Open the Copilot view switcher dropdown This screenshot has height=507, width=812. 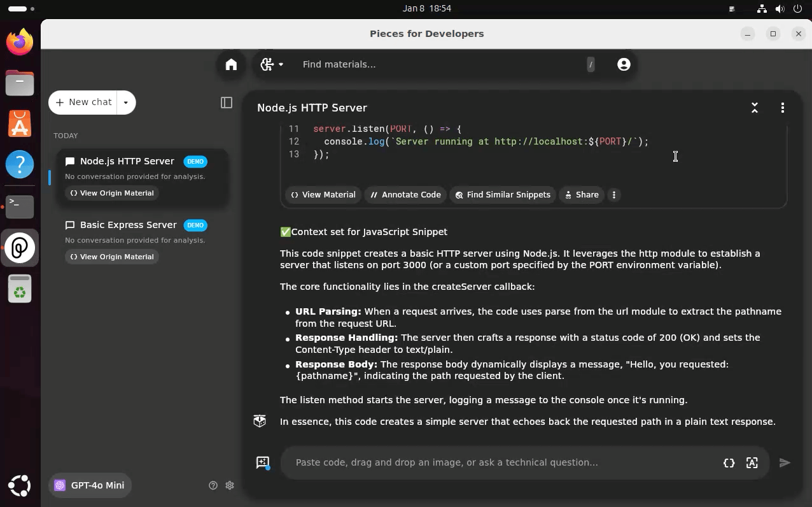click(272, 64)
